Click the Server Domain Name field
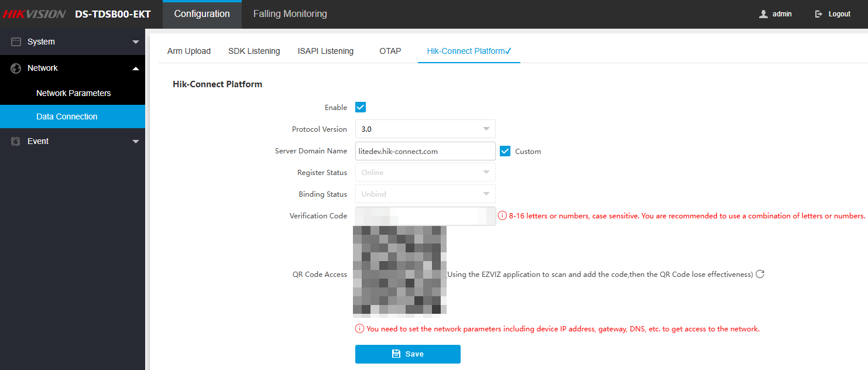The height and width of the screenshot is (370, 868). click(425, 151)
